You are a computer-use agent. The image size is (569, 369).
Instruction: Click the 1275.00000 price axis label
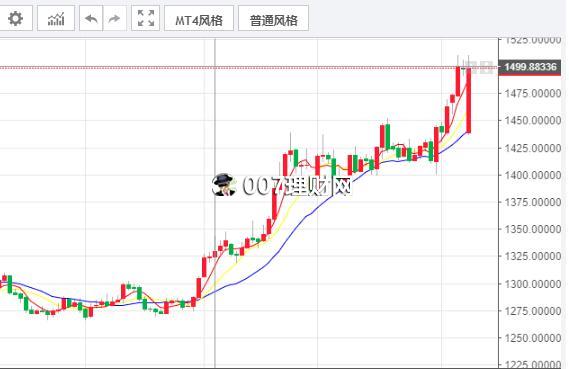pyautogui.click(x=533, y=311)
